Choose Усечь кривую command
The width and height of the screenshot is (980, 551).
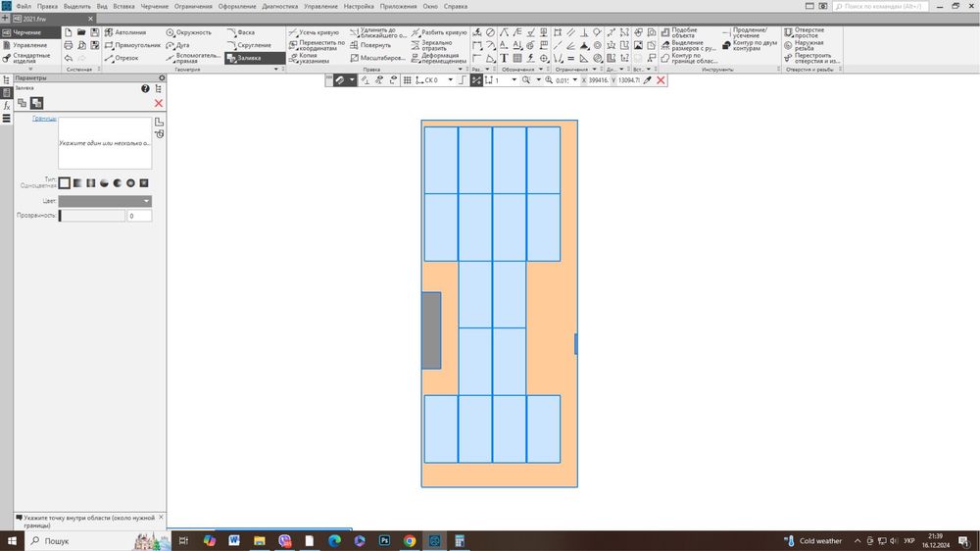pyautogui.click(x=314, y=32)
